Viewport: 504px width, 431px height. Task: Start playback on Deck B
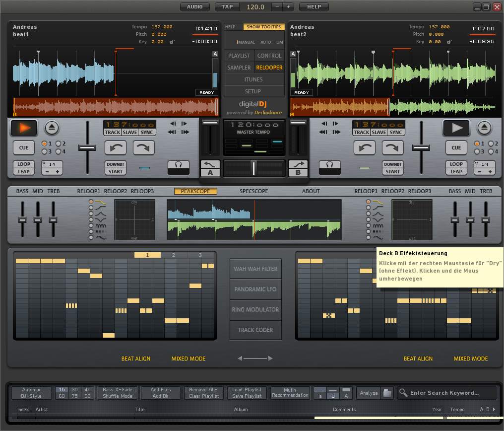(x=456, y=128)
